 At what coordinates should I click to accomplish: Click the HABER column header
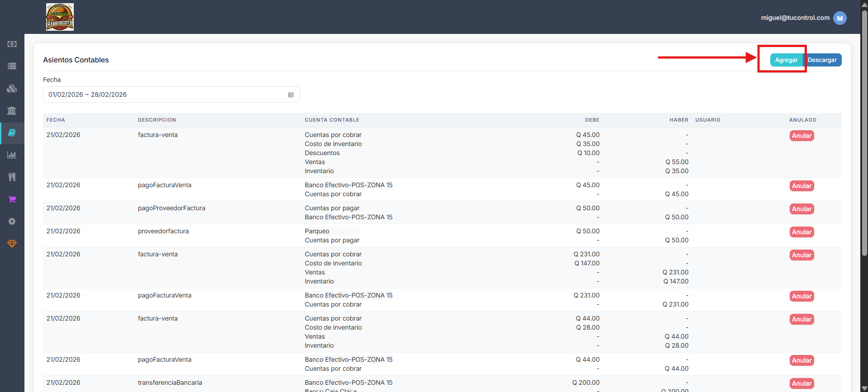679,120
